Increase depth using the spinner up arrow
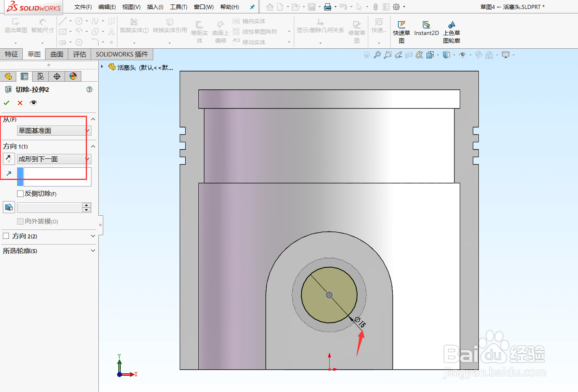The image size is (578, 392). (x=86, y=205)
